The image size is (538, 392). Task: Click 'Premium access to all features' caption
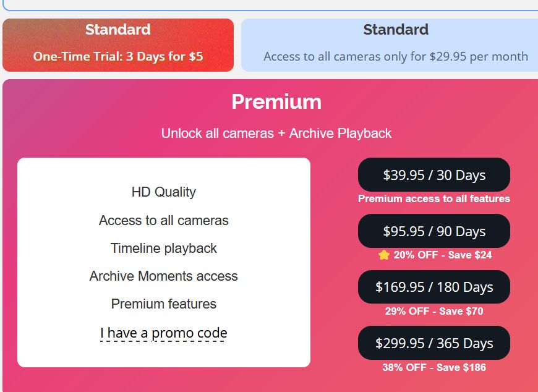[x=434, y=198]
